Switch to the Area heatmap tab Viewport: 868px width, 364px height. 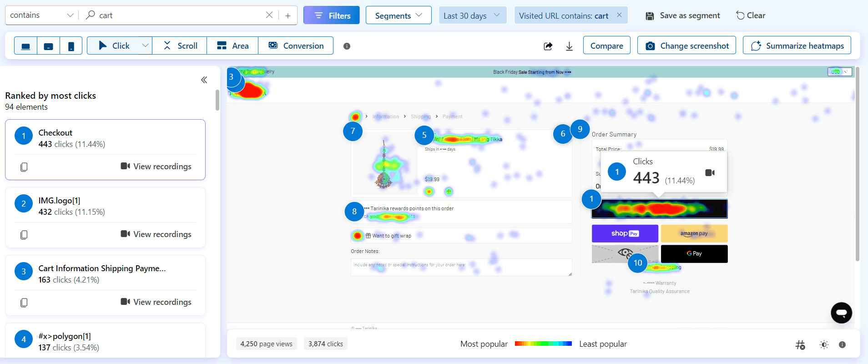pyautogui.click(x=232, y=46)
